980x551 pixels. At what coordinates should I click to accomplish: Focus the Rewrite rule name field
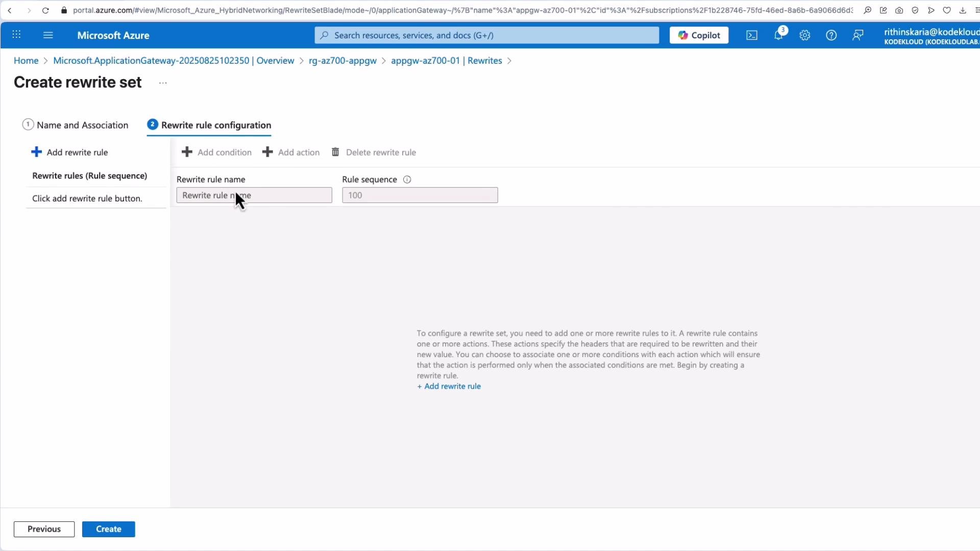tap(254, 195)
